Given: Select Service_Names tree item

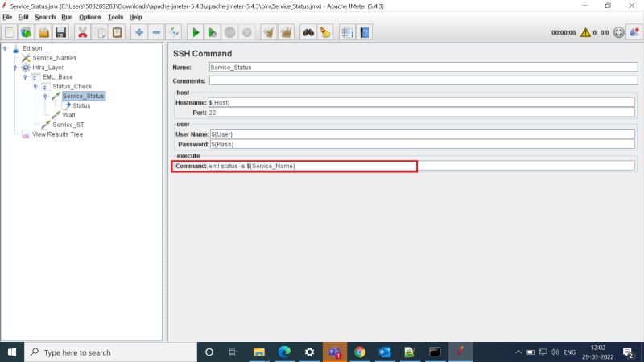Looking at the screenshot, I should pyautogui.click(x=54, y=58).
